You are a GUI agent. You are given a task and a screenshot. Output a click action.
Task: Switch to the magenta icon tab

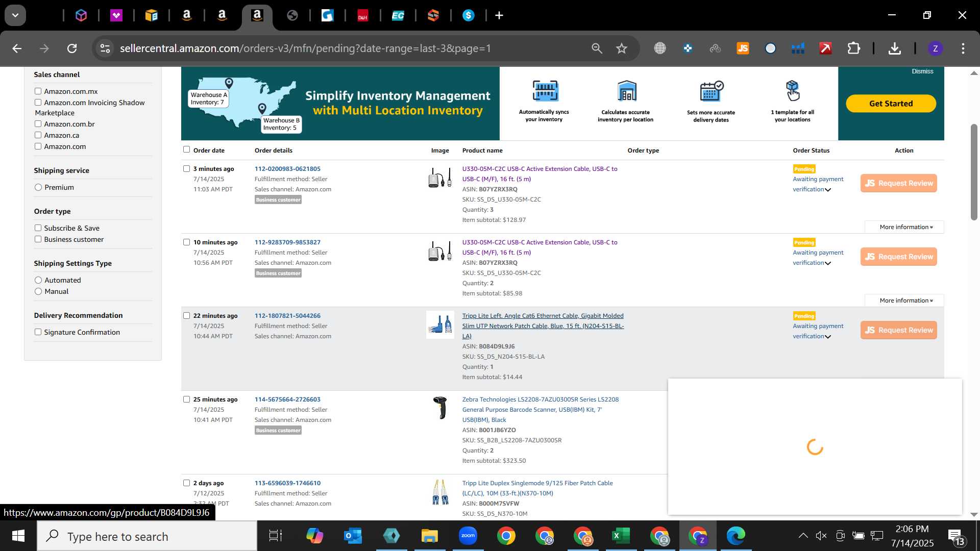click(x=116, y=16)
